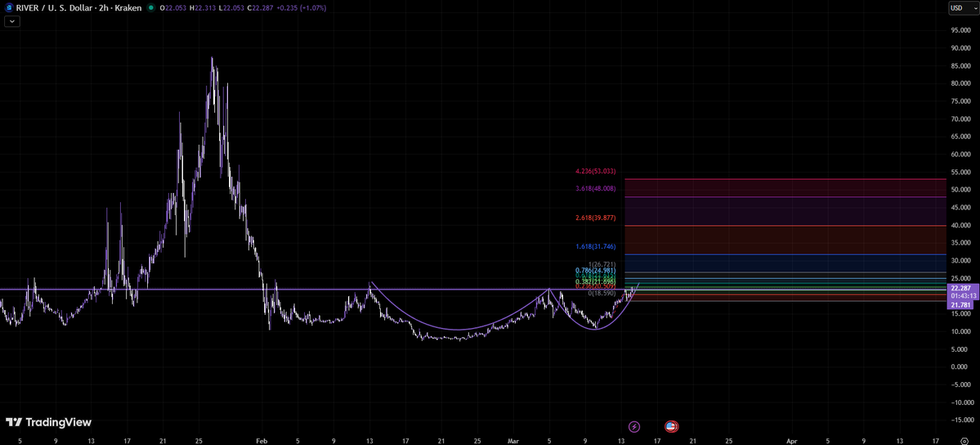This screenshot has height=445, width=980.
Task: Click the US flag economic event icon
Action: [x=671, y=427]
